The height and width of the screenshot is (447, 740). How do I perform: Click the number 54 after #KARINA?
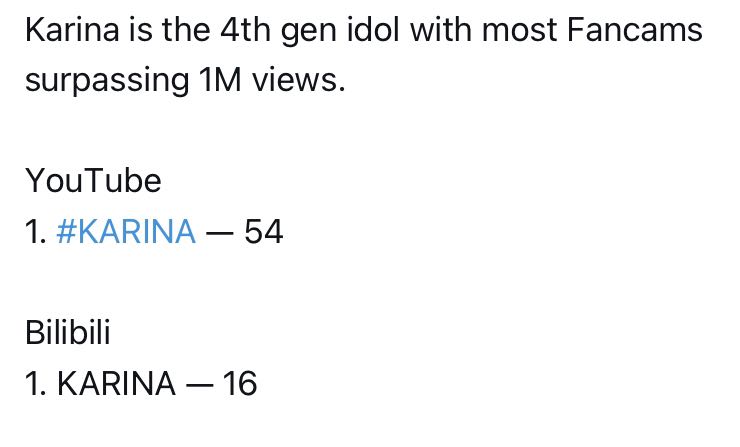[x=263, y=232]
